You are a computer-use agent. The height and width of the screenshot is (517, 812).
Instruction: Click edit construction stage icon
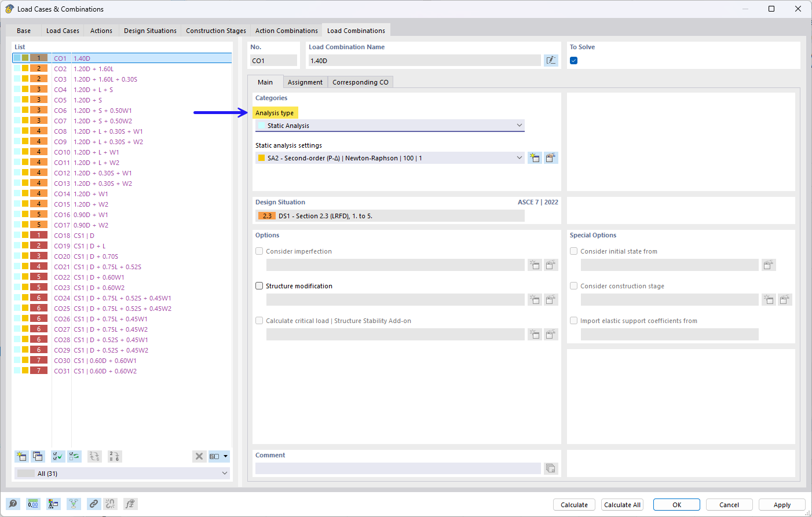[785, 300]
